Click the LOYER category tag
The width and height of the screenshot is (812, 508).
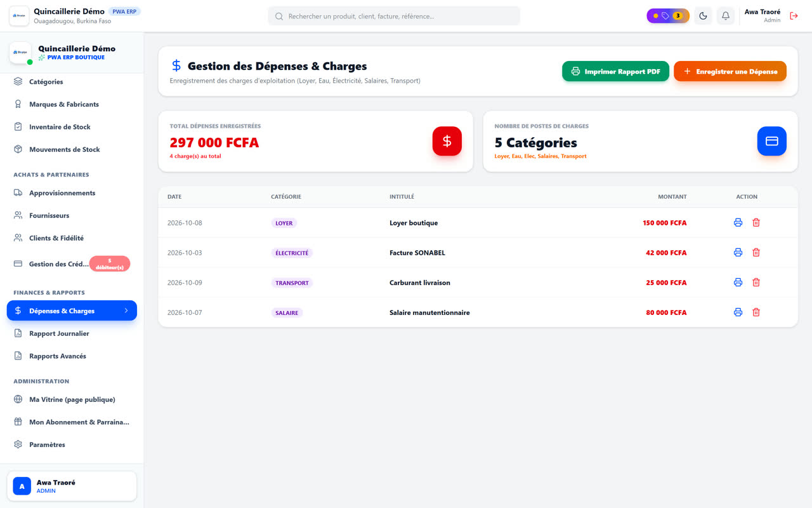coord(284,224)
